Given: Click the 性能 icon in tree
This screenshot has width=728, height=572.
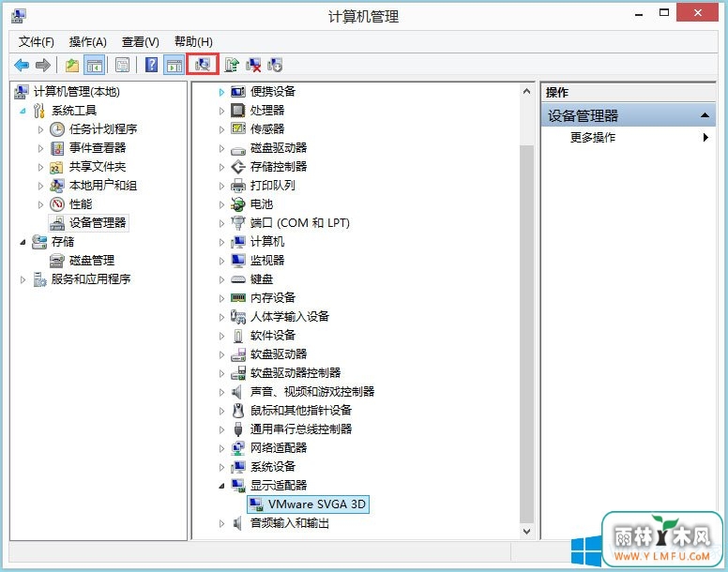Looking at the screenshot, I should (57, 204).
